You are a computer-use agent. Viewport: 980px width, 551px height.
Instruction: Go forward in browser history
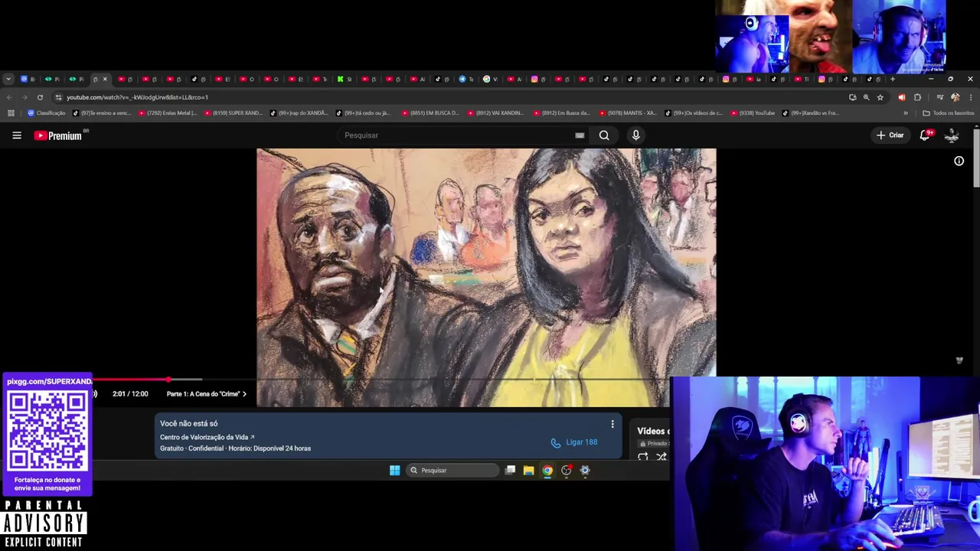pos(24,97)
